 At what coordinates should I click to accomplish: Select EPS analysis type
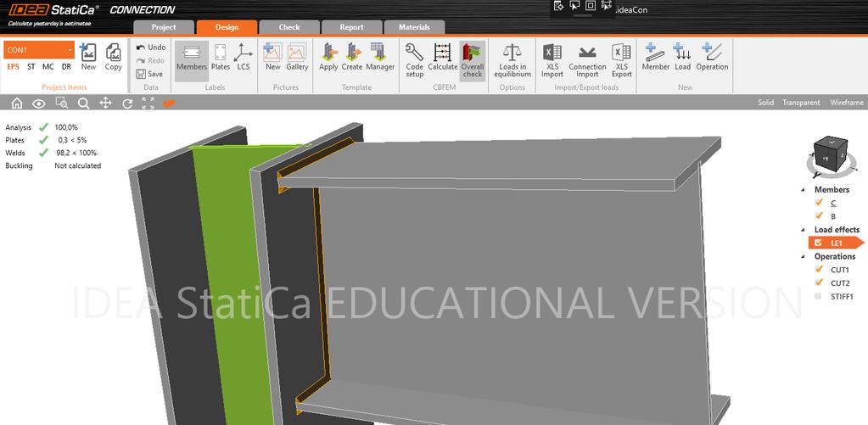(x=13, y=66)
